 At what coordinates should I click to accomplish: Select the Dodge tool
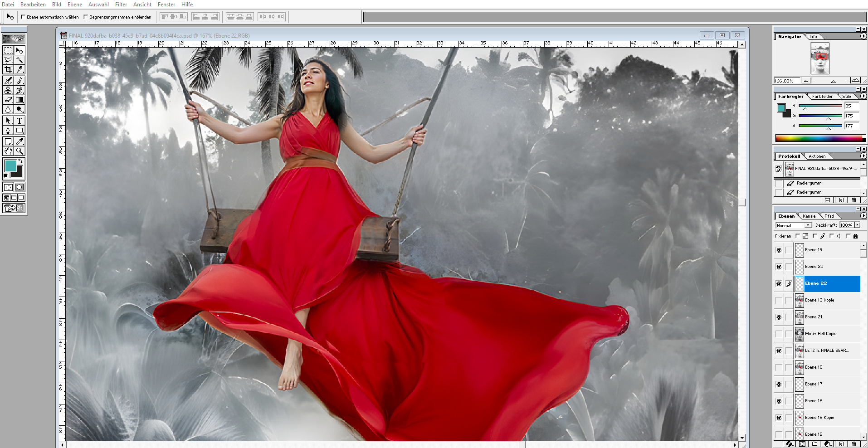20,109
